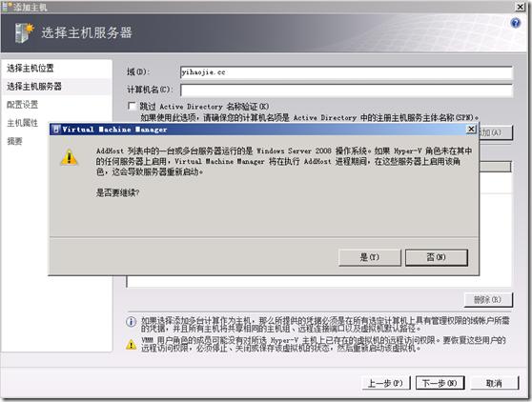Select the 配置设置 wizard step
Screen dimensions: 532x402
(x=22, y=105)
